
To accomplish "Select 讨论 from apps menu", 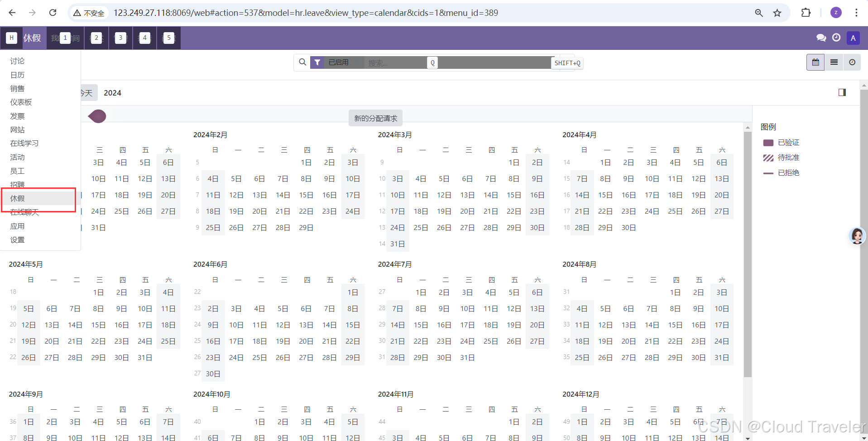I will [x=17, y=61].
